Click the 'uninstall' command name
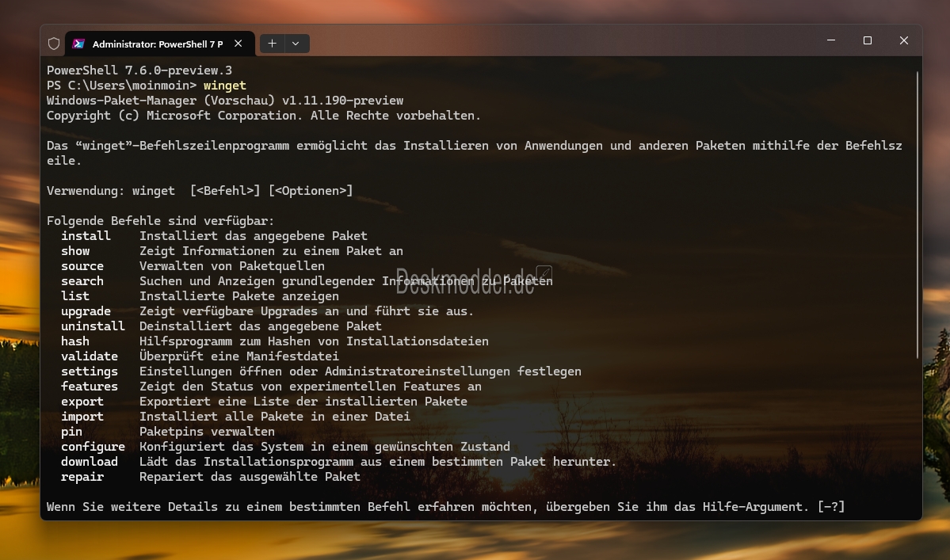The height and width of the screenshot is (560, 950). pyautogui.click(x=93, y=326)
